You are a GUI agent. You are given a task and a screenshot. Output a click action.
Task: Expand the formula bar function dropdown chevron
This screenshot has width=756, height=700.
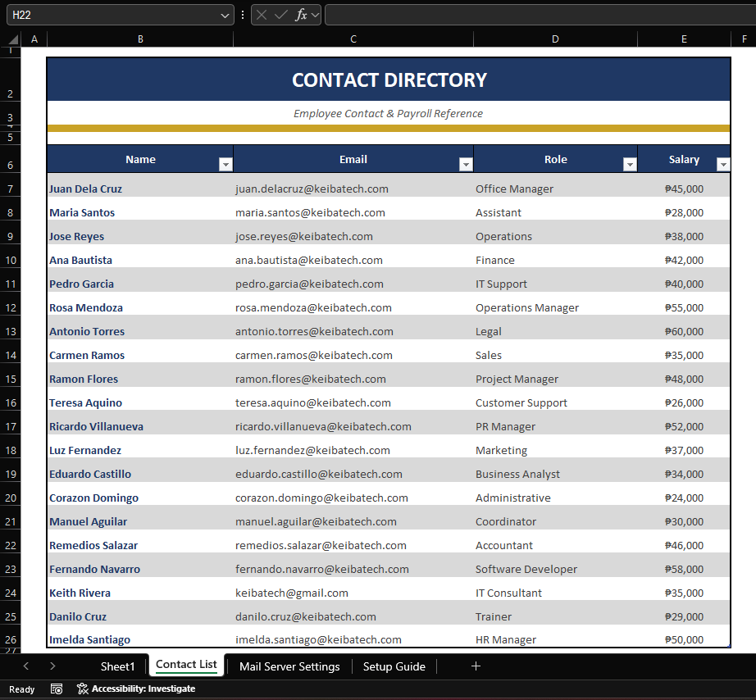click(x=316, y=16)
